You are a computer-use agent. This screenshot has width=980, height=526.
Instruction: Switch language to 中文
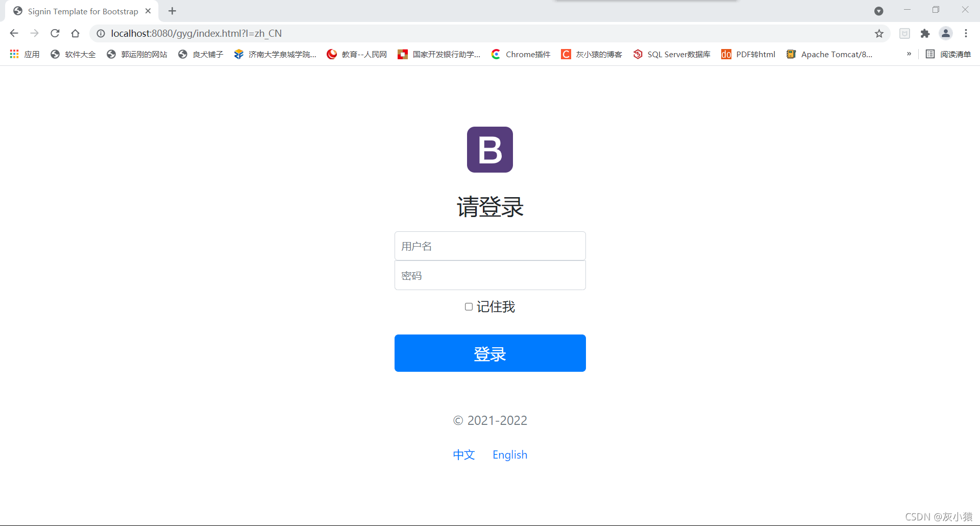click(x=464, y=455)
